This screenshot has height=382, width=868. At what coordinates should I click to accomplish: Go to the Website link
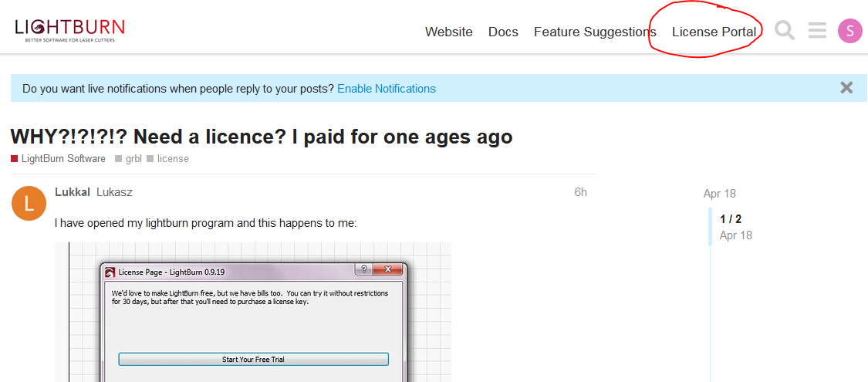click(x=449, y=32)
